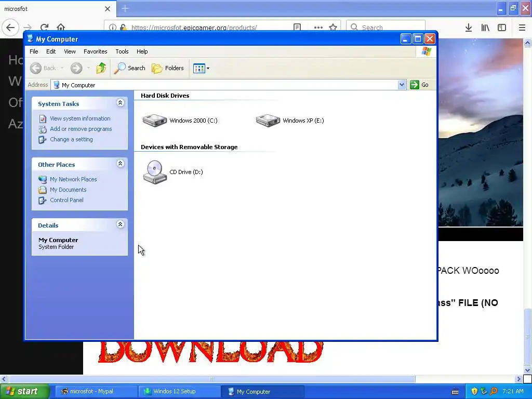
Task: Click the site info icon in URL bar
Action: [x=113, y=28]
